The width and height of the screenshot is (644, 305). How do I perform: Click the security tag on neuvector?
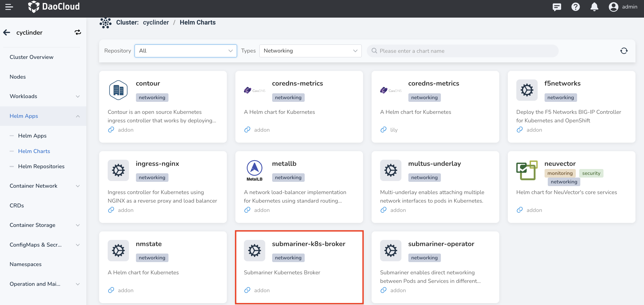[591, 173]
